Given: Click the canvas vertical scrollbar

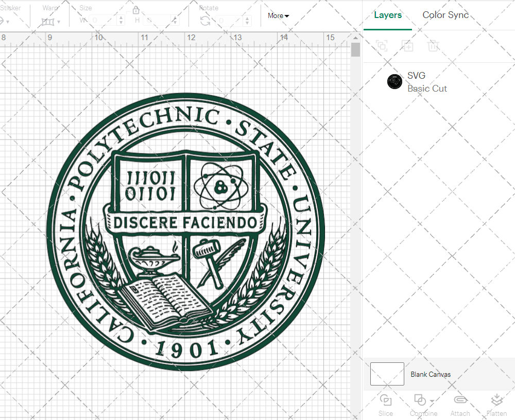Looking at the screenshot, I should pyautogui.click(x=355, y=49).
